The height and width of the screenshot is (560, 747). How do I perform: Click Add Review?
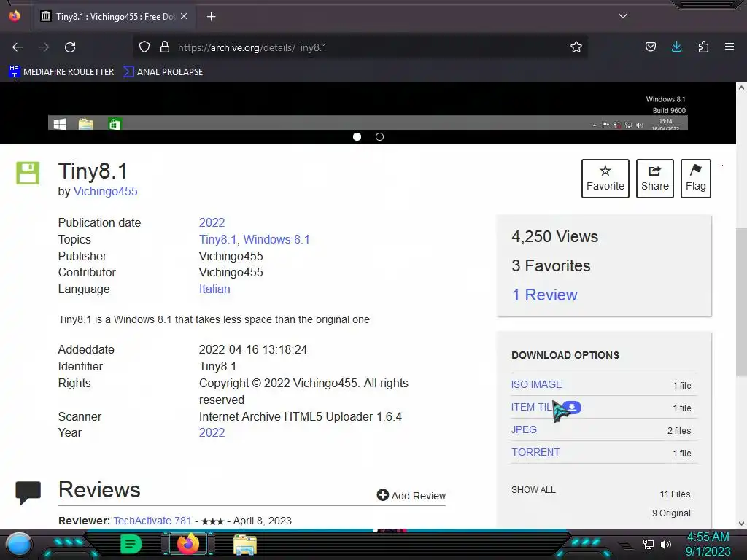[x=411, y=496]
